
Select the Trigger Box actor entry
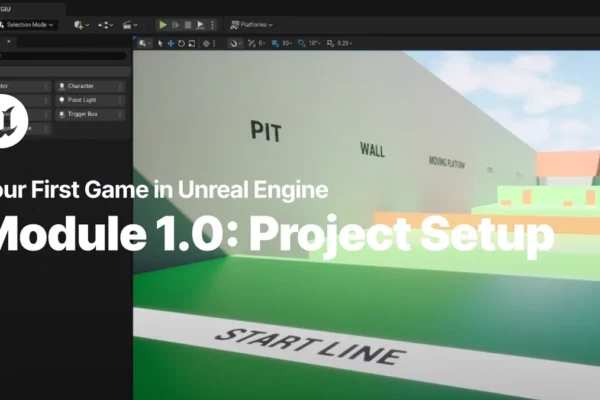pos(90,114)
